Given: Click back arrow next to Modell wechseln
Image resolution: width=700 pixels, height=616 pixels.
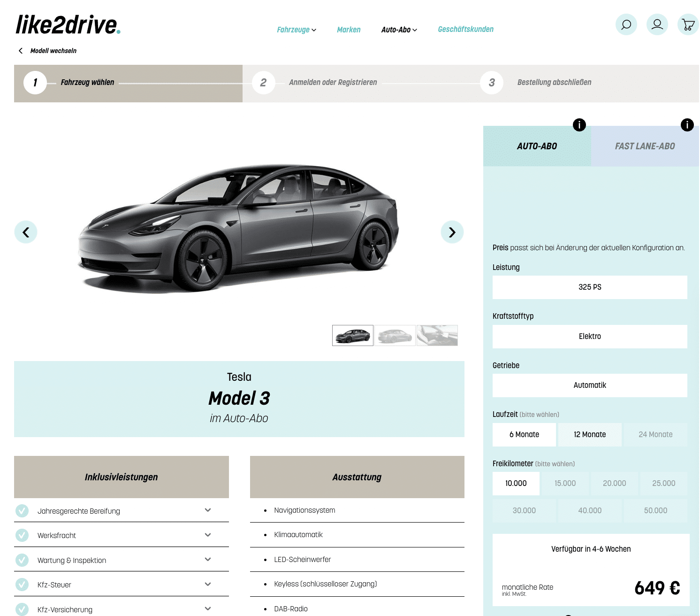Looking at the screenshot, I should [x=21, y=51].
